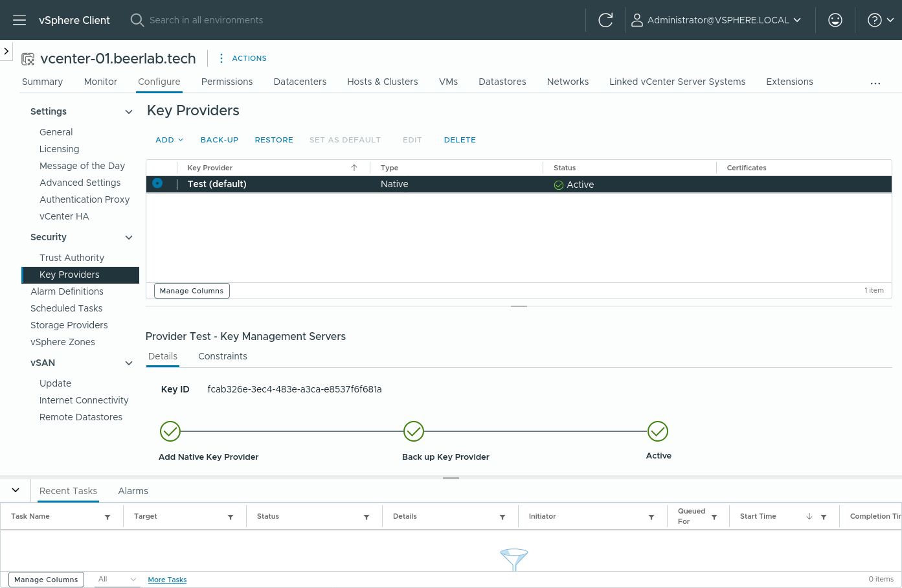Viewport: 902px width, 588px height.
Task: Filter the Queued For column
Action: 714,517
